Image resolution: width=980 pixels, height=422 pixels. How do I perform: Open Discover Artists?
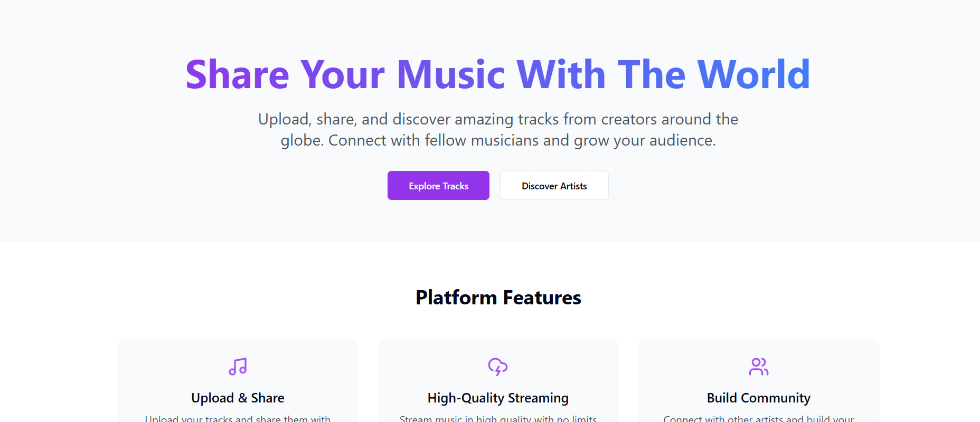click(x=554, y=186)
